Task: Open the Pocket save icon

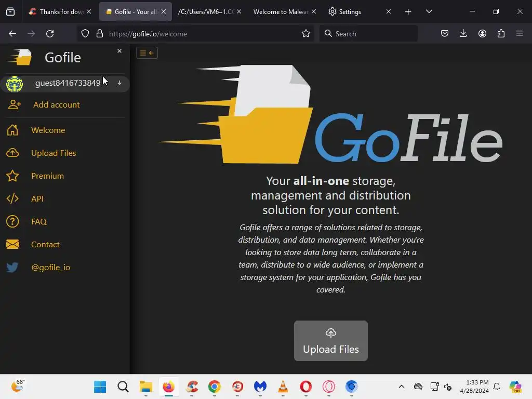Action: click(445, 34)
